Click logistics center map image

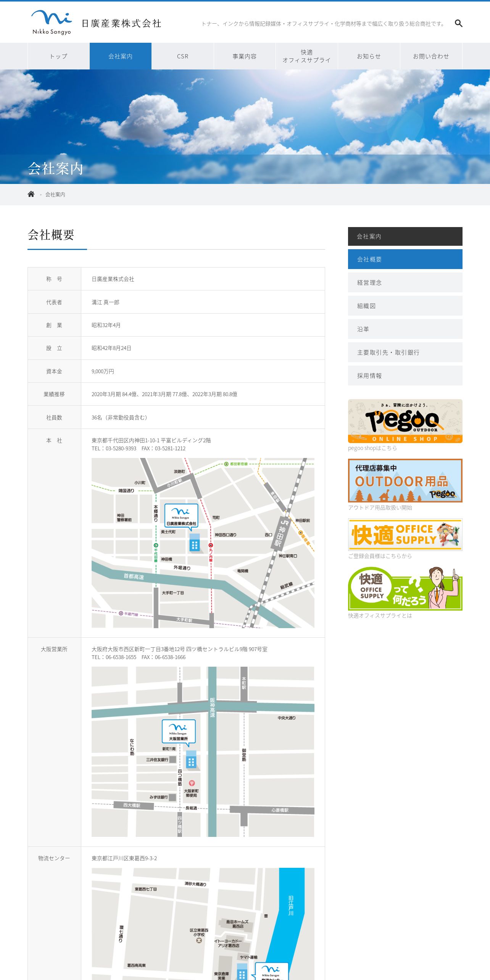[203, 924]
